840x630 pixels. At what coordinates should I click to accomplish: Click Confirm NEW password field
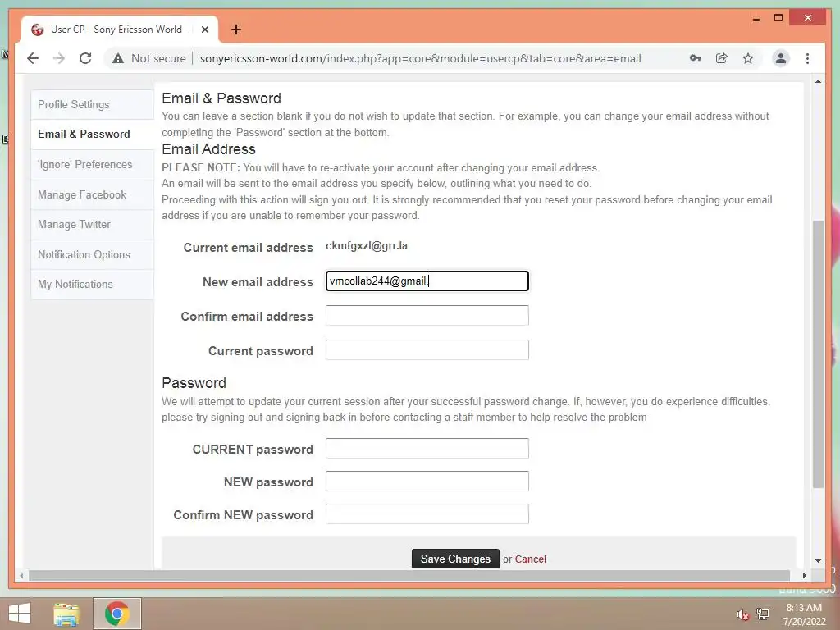tap(427, 514)
